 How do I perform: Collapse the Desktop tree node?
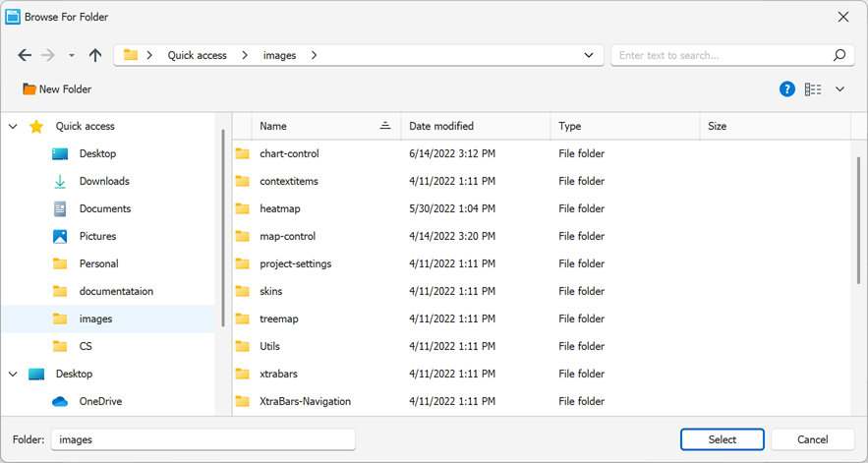coord(14,374)
